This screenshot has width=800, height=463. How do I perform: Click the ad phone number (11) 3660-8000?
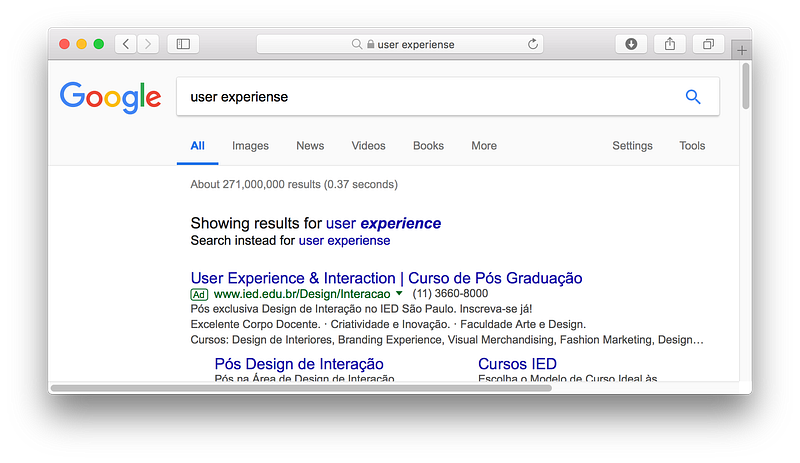(450, 294)
